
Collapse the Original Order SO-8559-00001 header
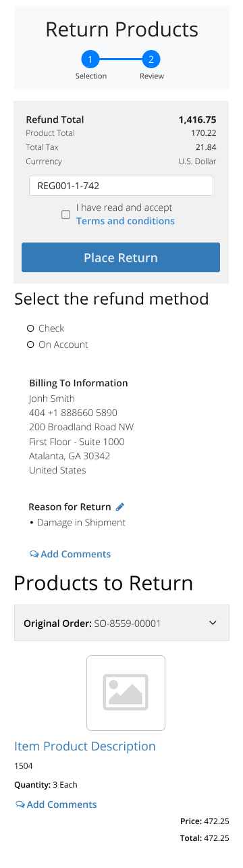tap(122, 623)
